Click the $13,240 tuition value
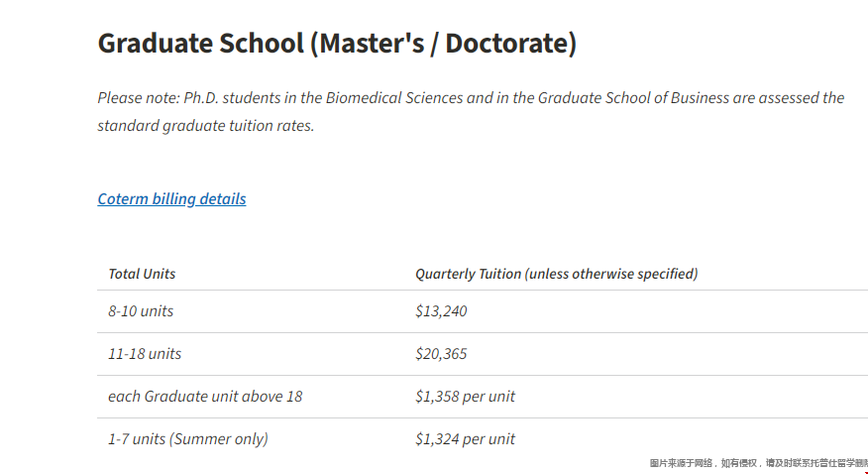Screen dimensions: 868x474 [x=441, y=311]
